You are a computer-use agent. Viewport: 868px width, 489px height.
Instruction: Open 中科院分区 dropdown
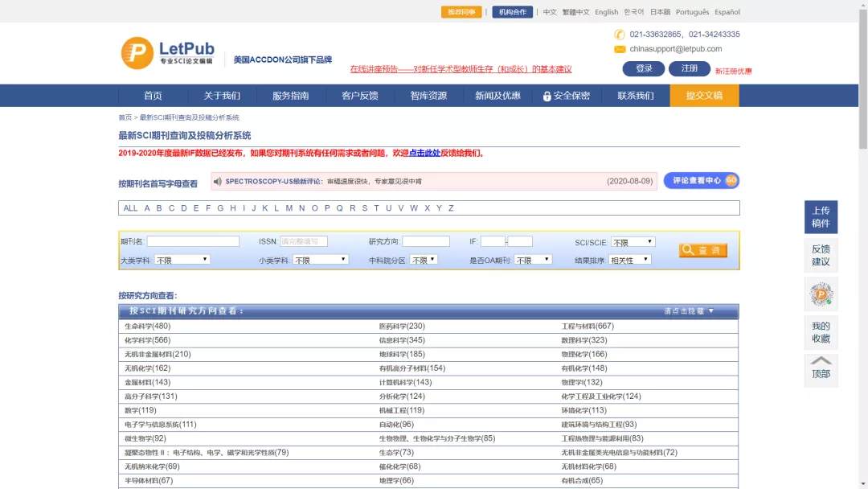coord(424,260)
